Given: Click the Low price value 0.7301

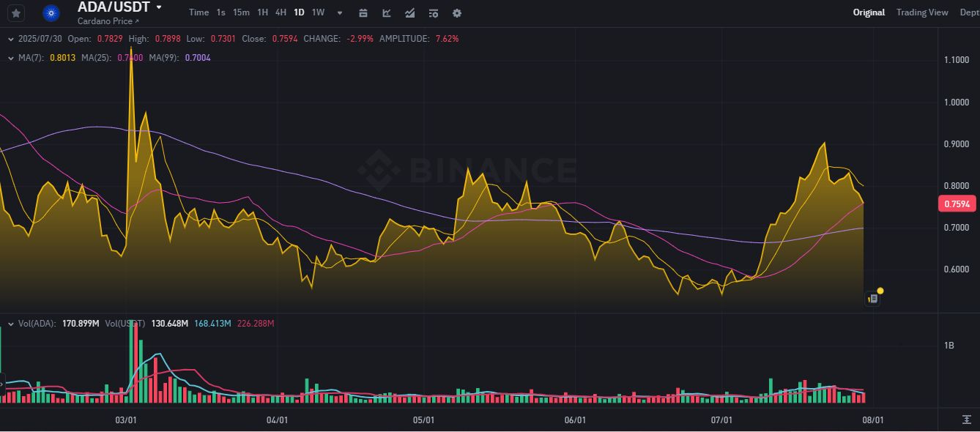Looking at the screenshot, I should point(223,39).
